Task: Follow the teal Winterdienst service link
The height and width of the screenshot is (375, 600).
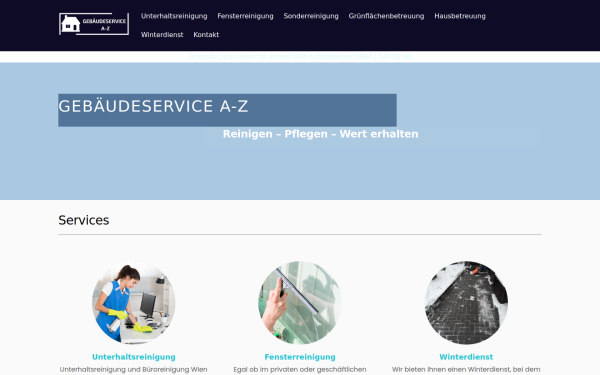Action: pyautogui.click(x=466, y=357)
